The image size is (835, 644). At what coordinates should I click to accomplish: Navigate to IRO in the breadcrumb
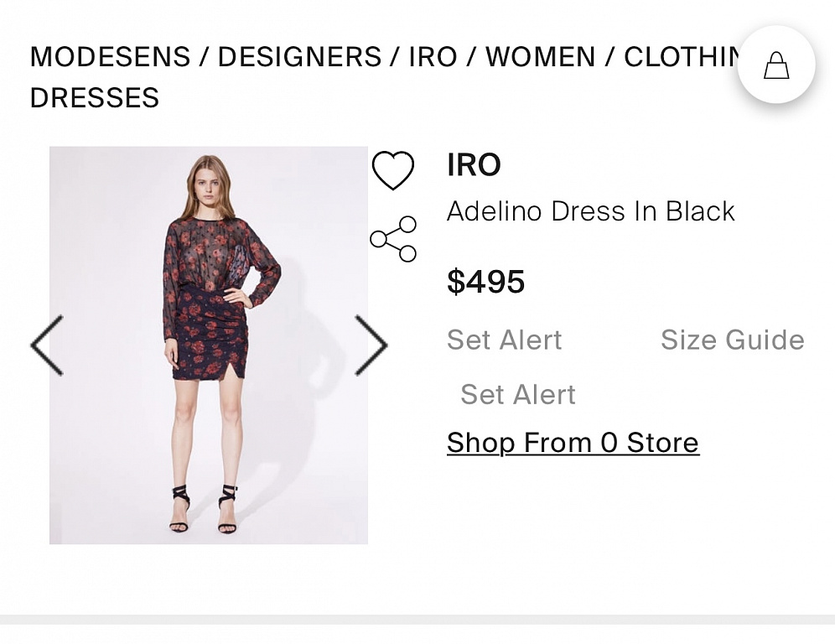coord(433,57)
